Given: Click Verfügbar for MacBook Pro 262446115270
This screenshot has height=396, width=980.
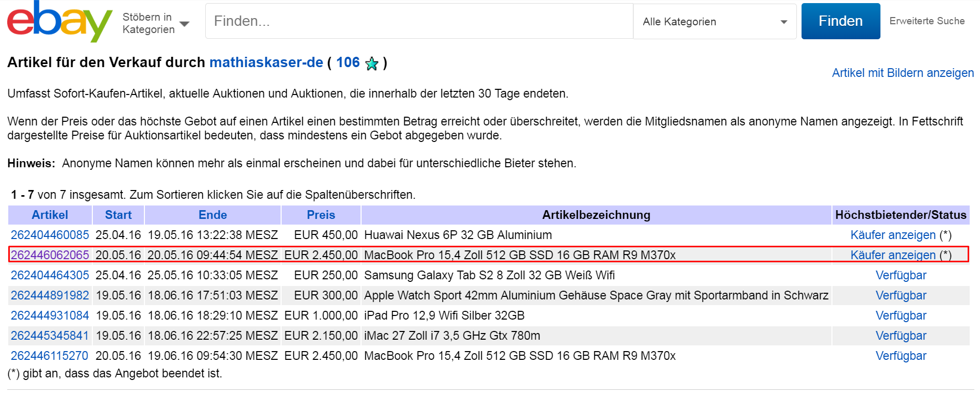Looking at the screenshot, I should (x=901, y=356).
